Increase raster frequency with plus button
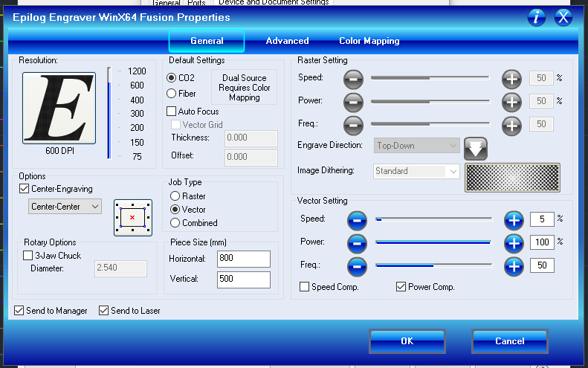This screenshot has width=588, height=368. point(512,126)
